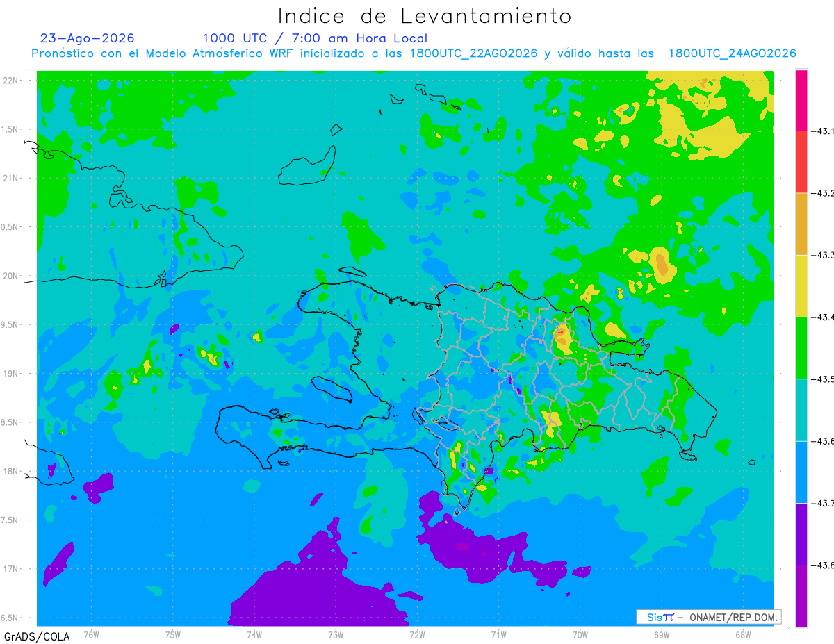Screen dimensions: 834x644
Task: Click the "21N" latitude label
Action: point(12,179)
